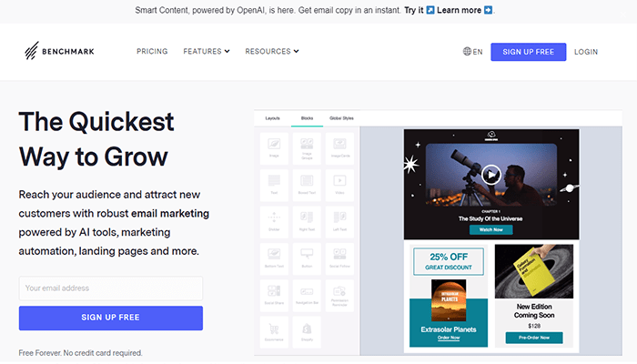Expand the Resources dropdown menu
Screen dimensions: 637x364
tap(272, 52)
